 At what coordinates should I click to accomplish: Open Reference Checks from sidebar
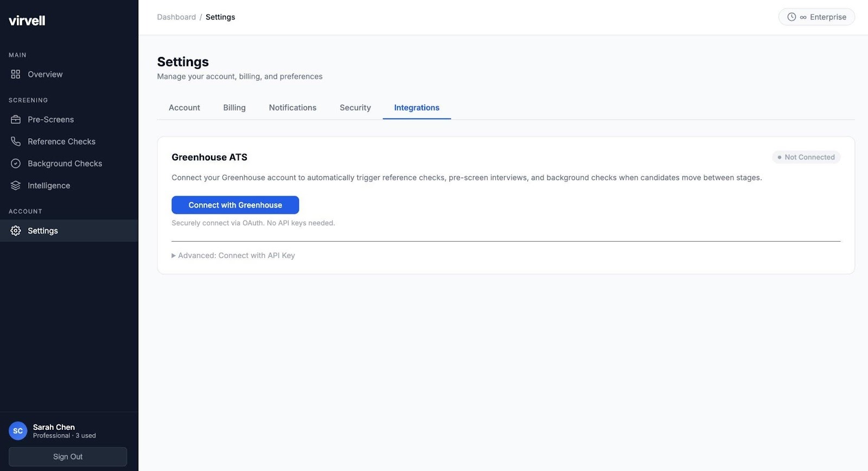tap(69, 141)
